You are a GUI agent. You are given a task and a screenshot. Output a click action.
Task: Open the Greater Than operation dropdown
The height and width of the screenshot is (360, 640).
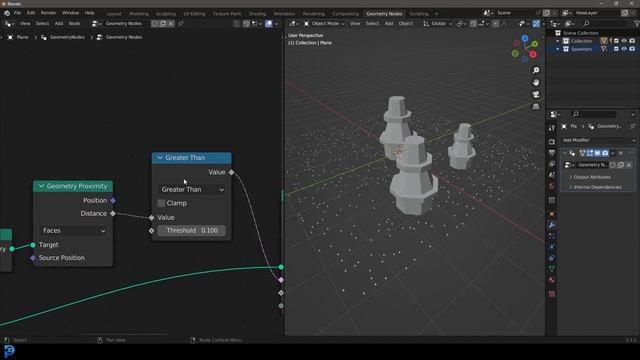click(192, 189)
